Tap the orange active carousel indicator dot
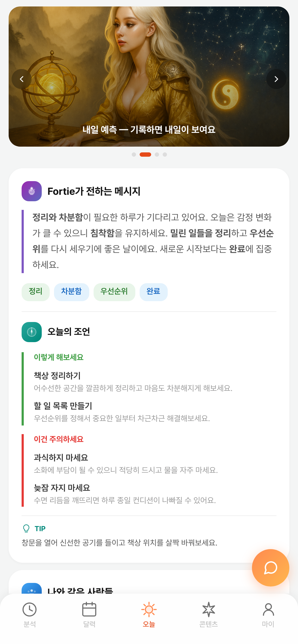Viewport: 298px width, 644px height. [x=145, y=154]
